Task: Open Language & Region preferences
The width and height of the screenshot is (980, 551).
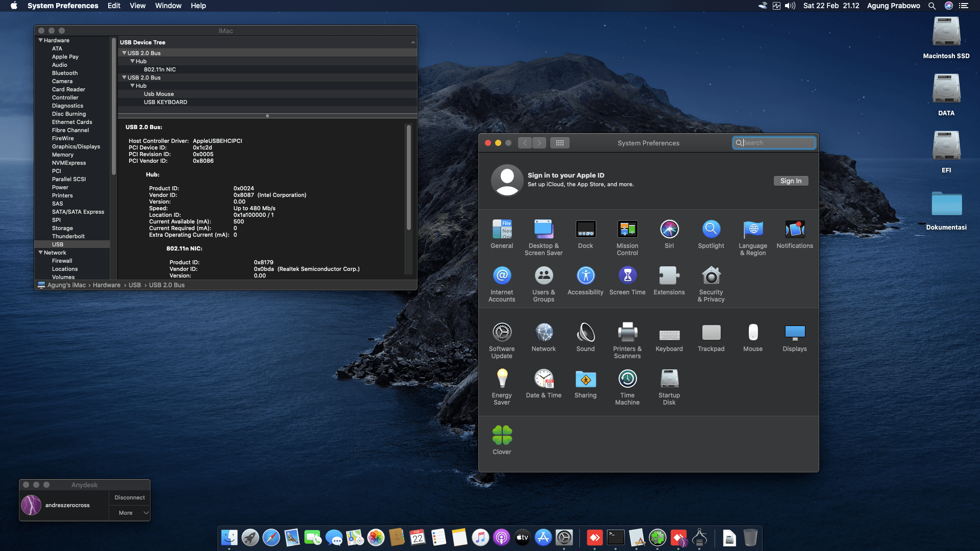Action: (x=753, y=238)
